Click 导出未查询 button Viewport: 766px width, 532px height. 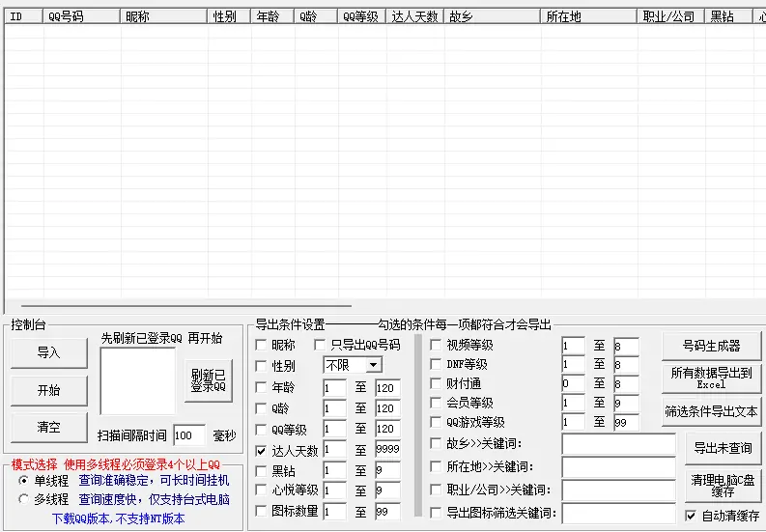[723, 448]
